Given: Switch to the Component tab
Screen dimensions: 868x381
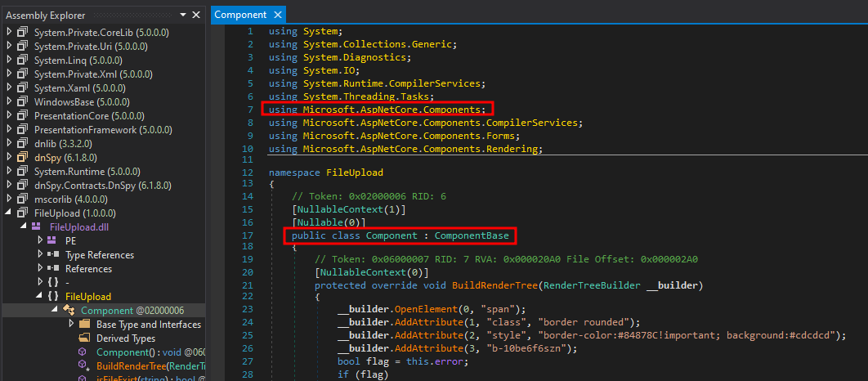Looking at the screenshot, I should tap(240, 15).
